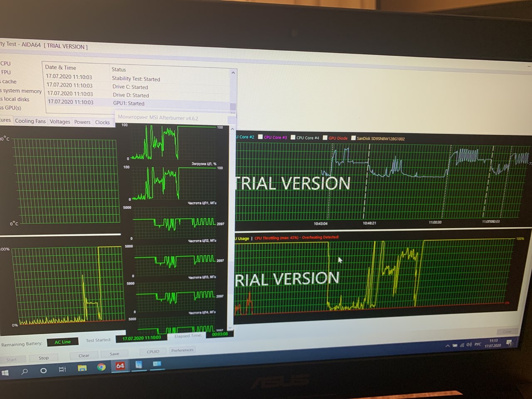Image resolution: width=532 pixels, height=399 pixels.
Task: Click the Save button
Action: click(x=114, y=354)
